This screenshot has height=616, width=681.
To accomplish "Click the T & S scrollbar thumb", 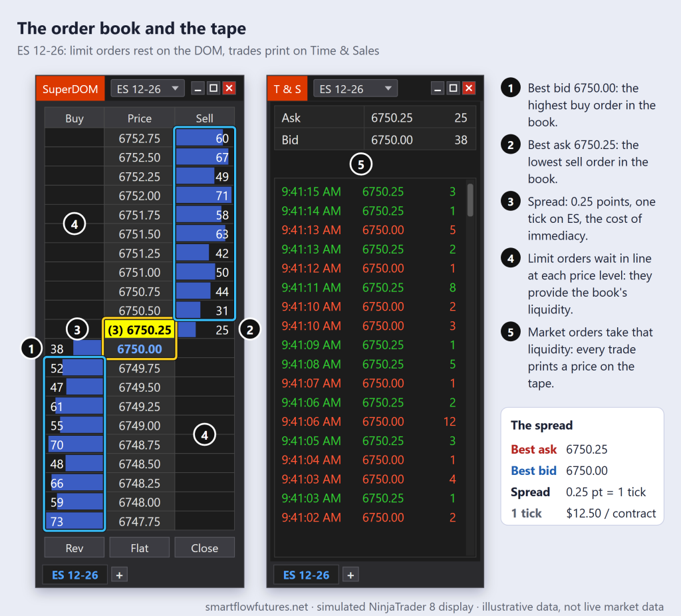I will [470, 200].
